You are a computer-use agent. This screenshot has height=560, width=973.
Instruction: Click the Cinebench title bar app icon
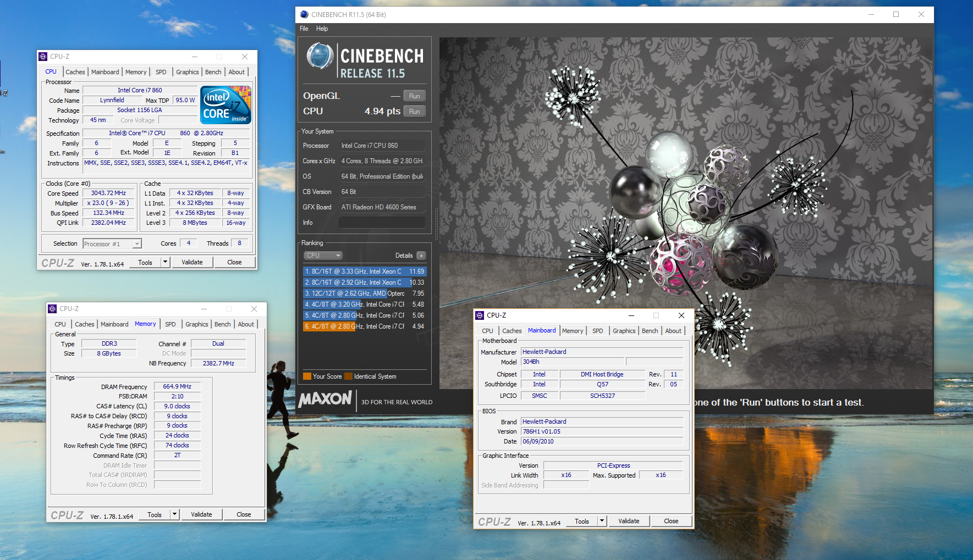pyautogui.click(x=304, y=14)
